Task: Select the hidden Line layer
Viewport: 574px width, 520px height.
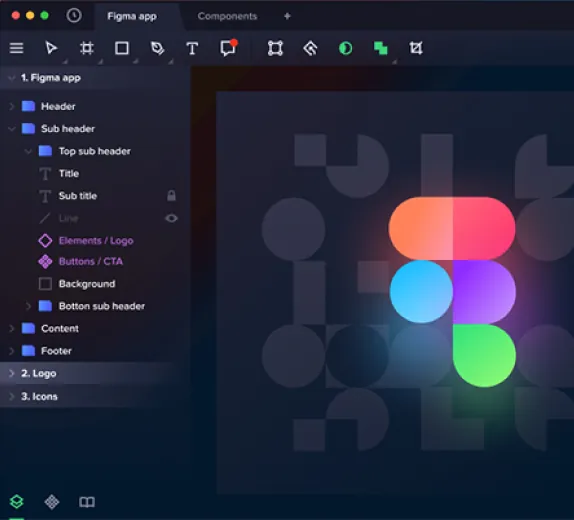Action: pos(68,218)
